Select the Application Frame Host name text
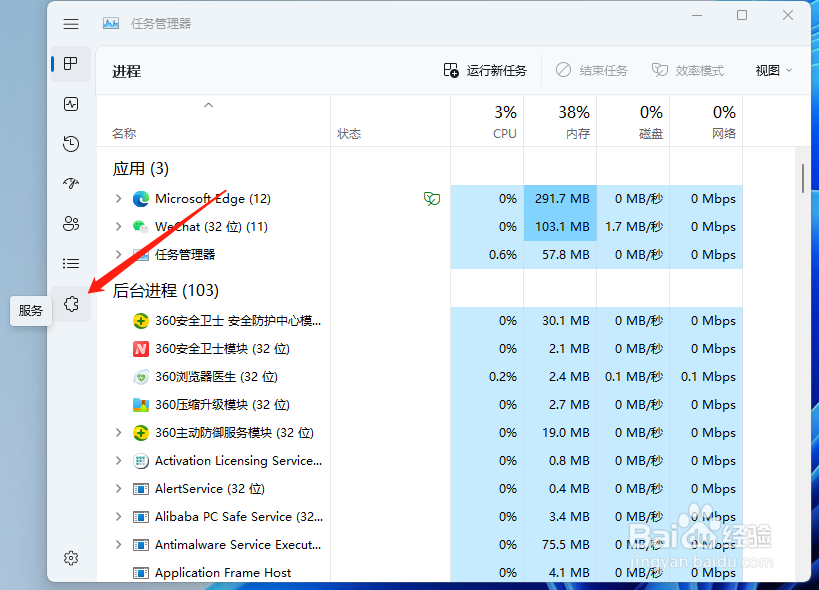This screenshot has width=819, height=590. 223,573
